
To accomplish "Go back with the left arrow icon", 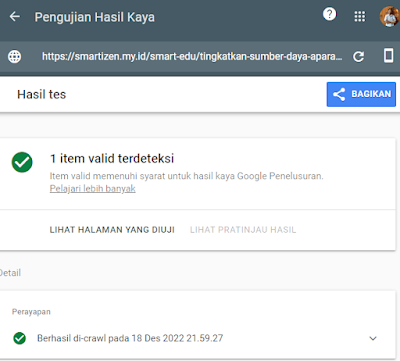I will click(x=15, y=16).
